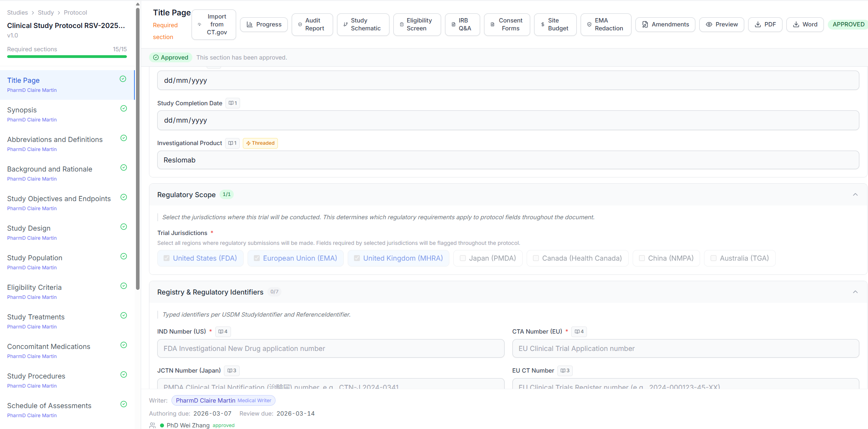Open the Study Schematic
This screenshot has height=429, width=868.
363,24
